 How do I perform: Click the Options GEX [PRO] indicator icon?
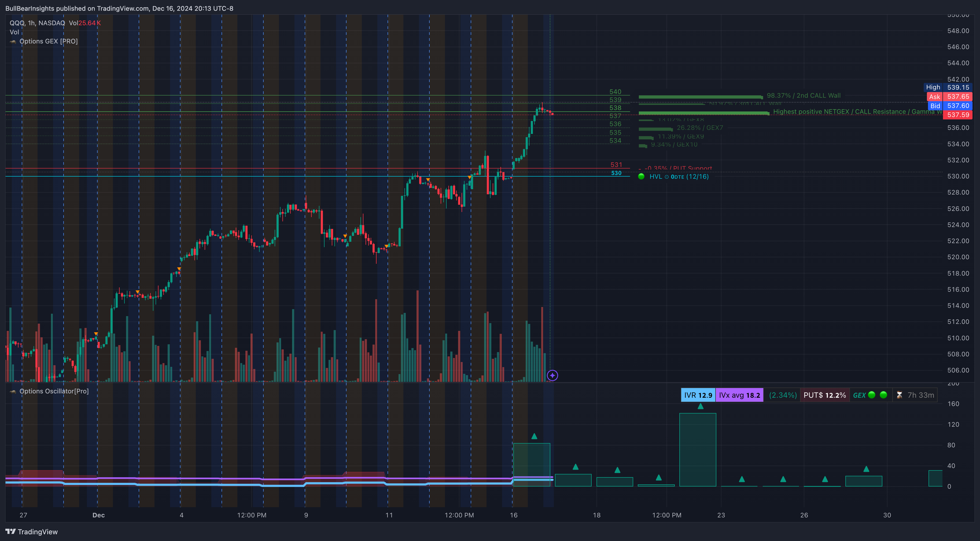pos(13,42)
